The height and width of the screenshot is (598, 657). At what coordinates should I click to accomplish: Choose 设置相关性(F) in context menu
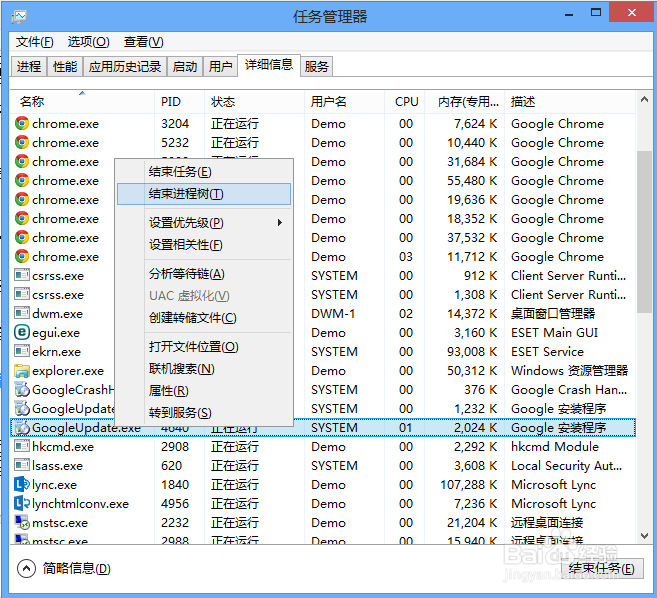point(204,244)
